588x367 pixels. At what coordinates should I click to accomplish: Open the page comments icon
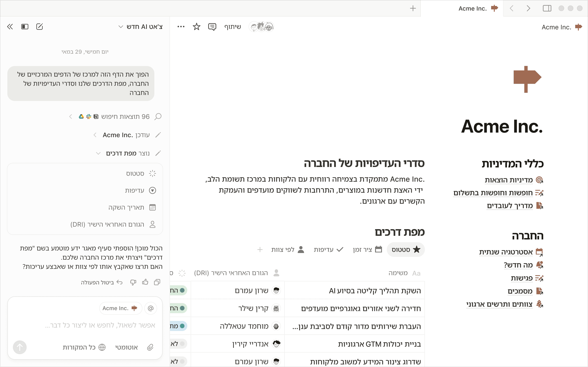[212, 27]
